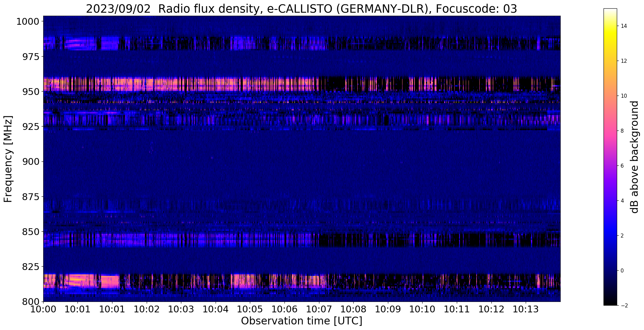Click the colorbar tick labeled 6
This screenshot has width=644, height=330.
click(622, 166)
